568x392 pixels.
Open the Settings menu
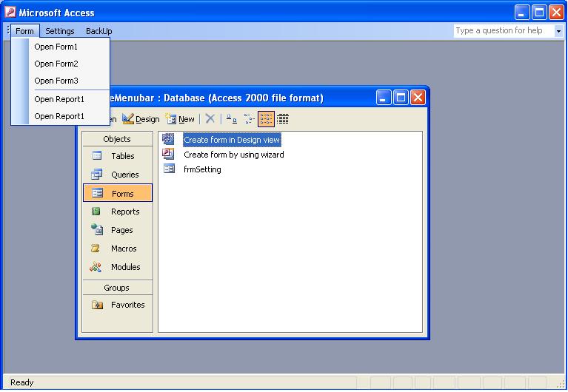tap(60, 31)
